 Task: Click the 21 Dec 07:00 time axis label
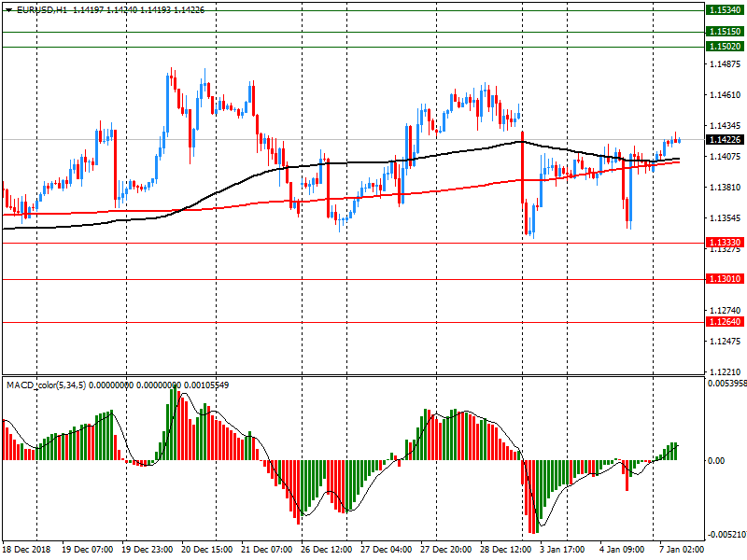pos(269,551)
